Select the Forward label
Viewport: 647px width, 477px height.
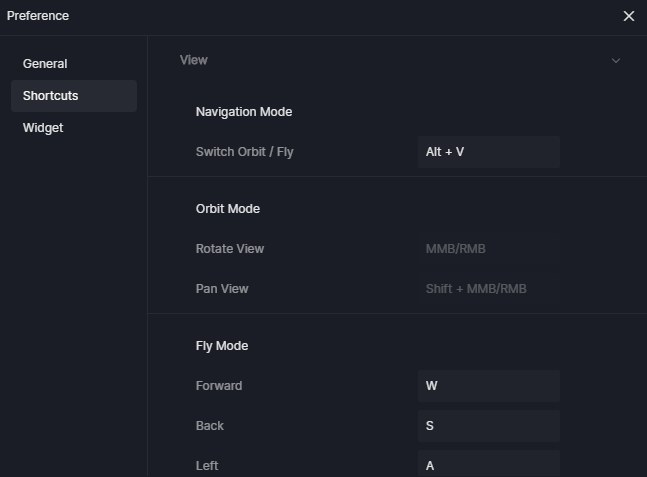coord(219,386)
